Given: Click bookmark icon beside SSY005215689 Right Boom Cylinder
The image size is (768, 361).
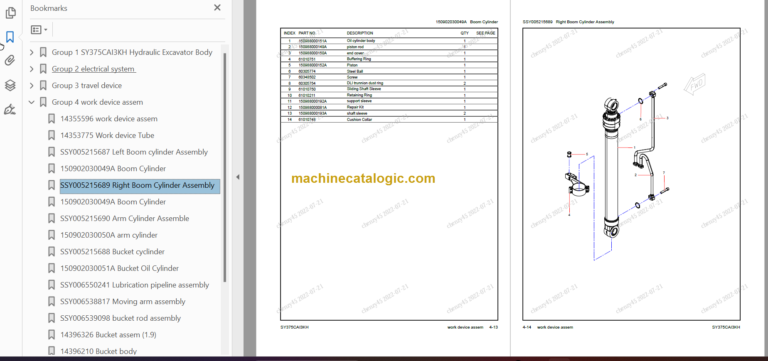Looking at the screenshot, I should coord(51,185).
